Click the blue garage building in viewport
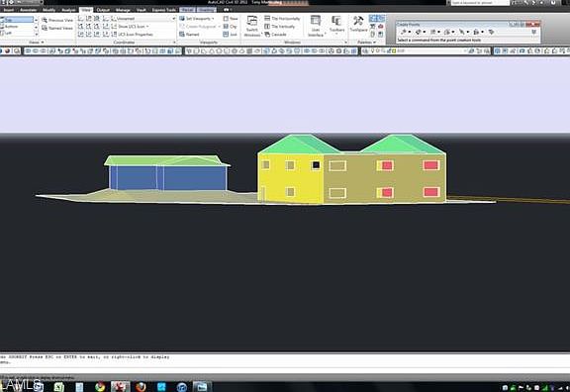 [168, 178]
